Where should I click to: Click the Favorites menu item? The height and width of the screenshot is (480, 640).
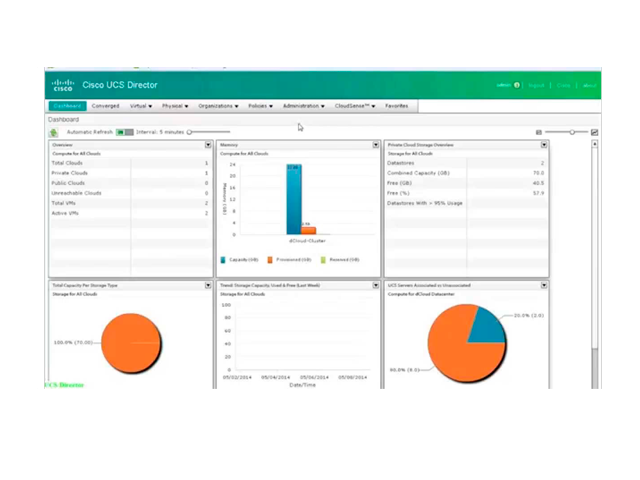396,105
